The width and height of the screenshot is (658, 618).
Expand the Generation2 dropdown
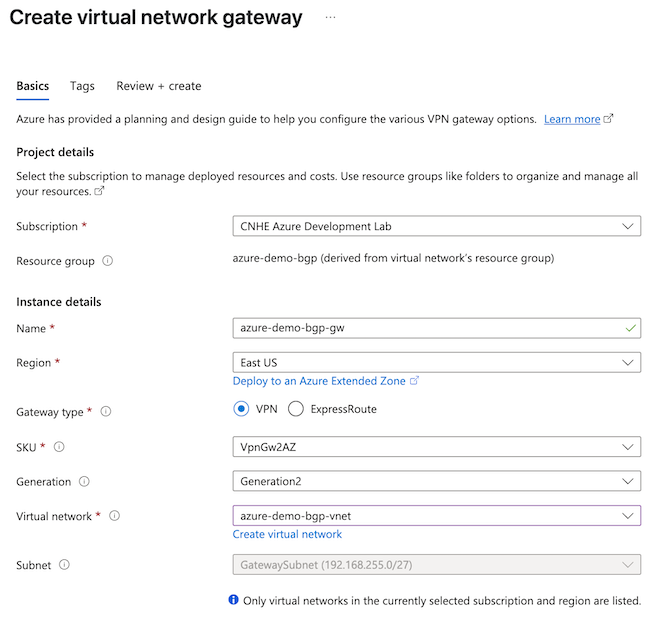click(436, 481)
